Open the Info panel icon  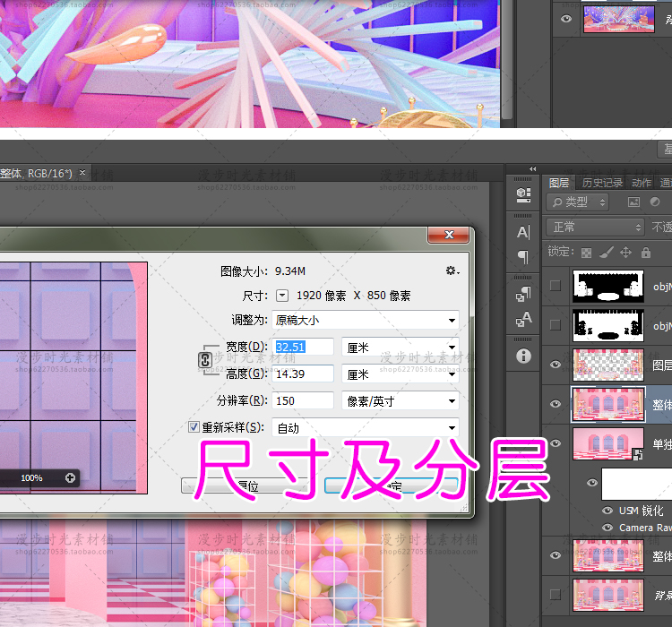[x=523, y=356]
